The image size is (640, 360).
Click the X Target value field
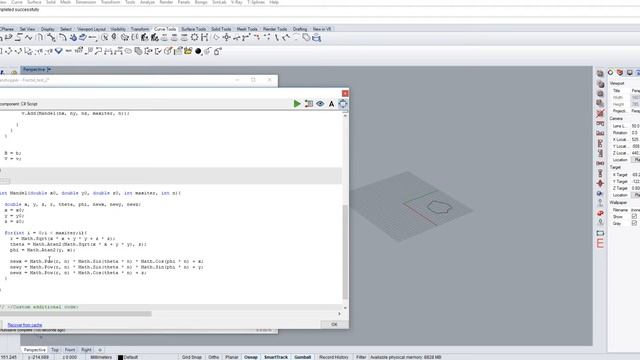pyautogui.click(x=636, y=175)
